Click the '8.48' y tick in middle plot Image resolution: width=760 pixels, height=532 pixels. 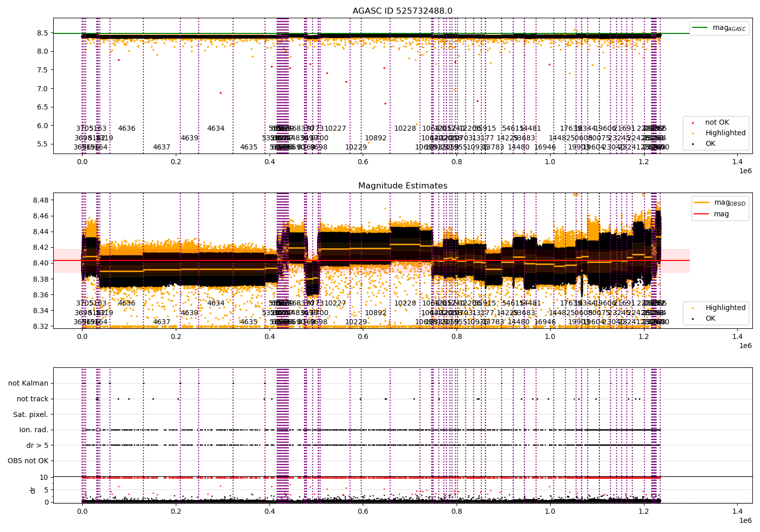[x=41, y=200]
